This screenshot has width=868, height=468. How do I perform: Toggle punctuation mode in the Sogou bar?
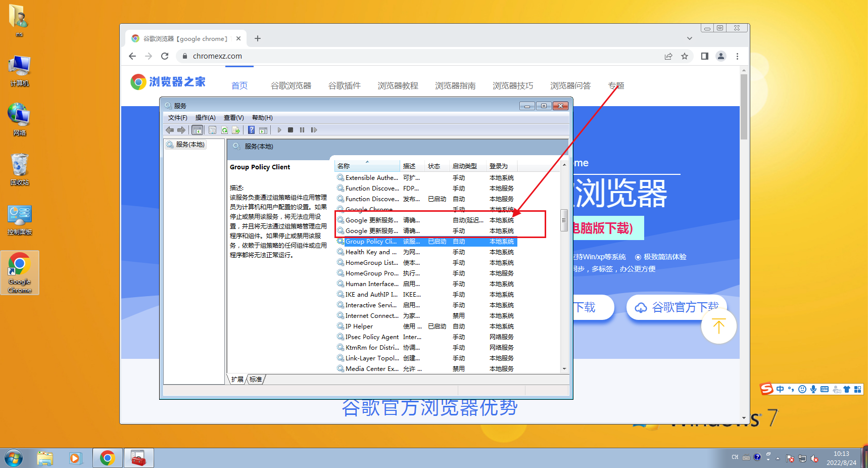pyautogui.click(x=791, y=389)
